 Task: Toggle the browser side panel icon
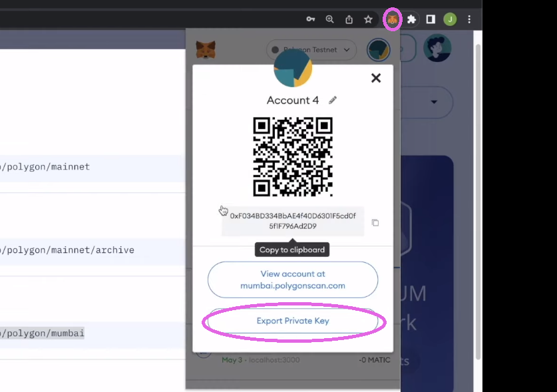[431, 19]
